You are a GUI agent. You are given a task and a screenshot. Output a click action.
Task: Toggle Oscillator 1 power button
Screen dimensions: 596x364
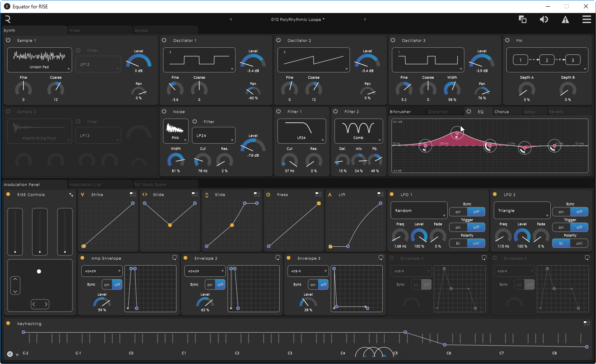point(164,40)
